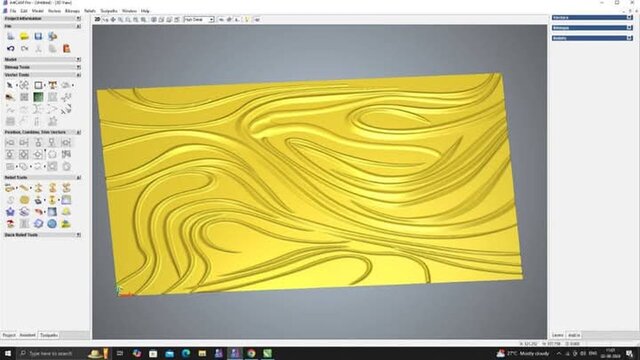Choose the Create Vector Text tool
This screenshot has height=360, width=640.
pyautogui.click(x=53, y=85)
